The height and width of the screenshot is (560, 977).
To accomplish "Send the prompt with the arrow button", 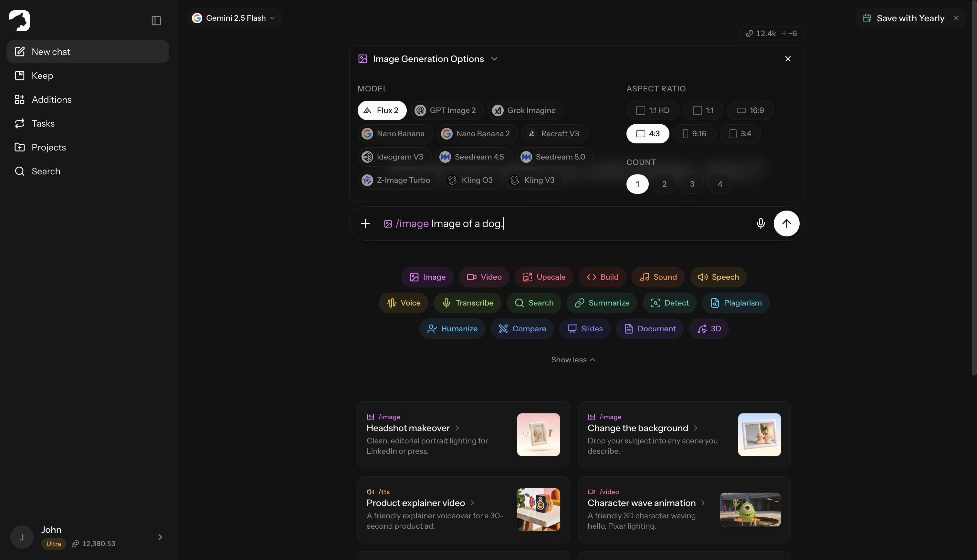I will pyautogui.click(x=786, y=223).
